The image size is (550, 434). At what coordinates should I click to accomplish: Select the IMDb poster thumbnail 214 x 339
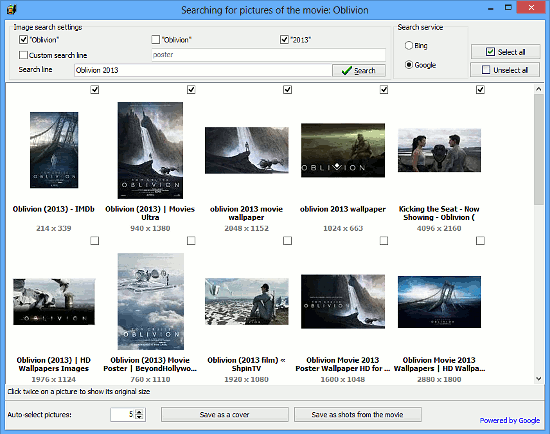[54, 150]
